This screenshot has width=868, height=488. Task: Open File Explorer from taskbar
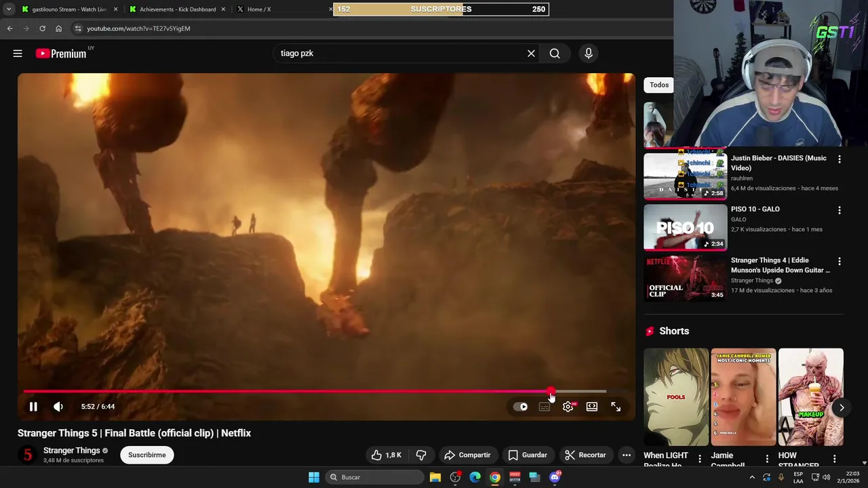[x=435, y=477]
